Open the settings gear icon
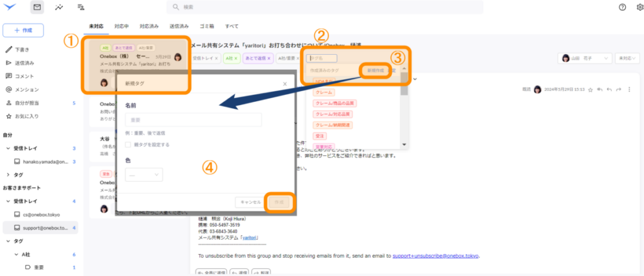The width and height of the screenshot is (644, 276). [x=640, y=7]
